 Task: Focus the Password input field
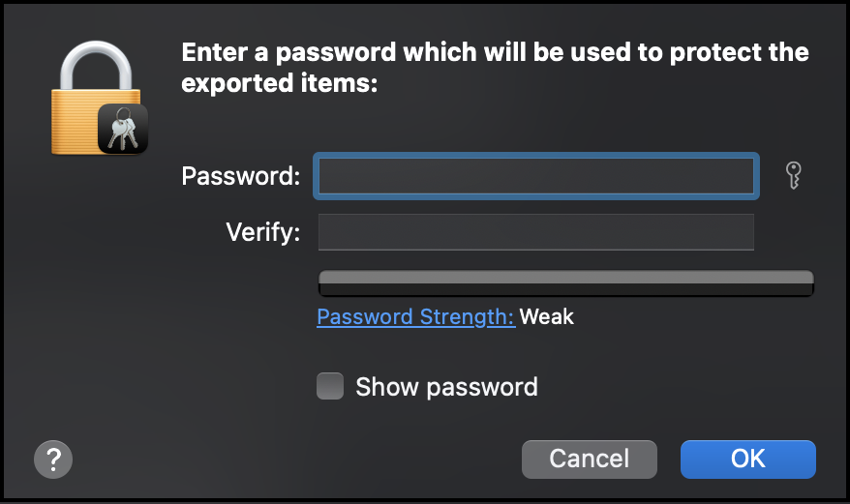536,176
